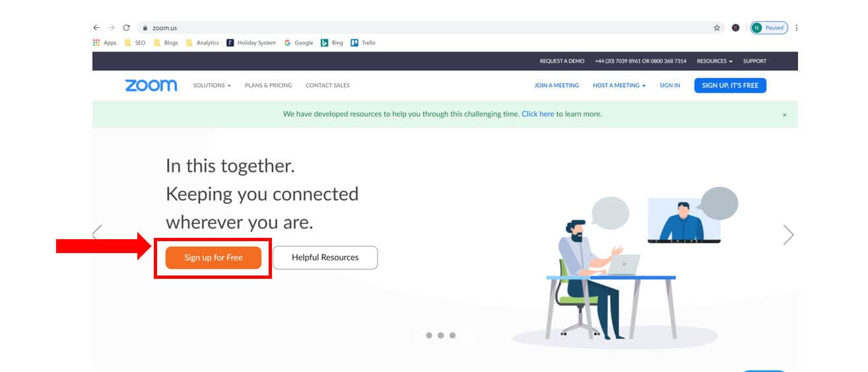Open the Google bookmark
This screenshot has height=372, width=868.
[x=299, y=43]
